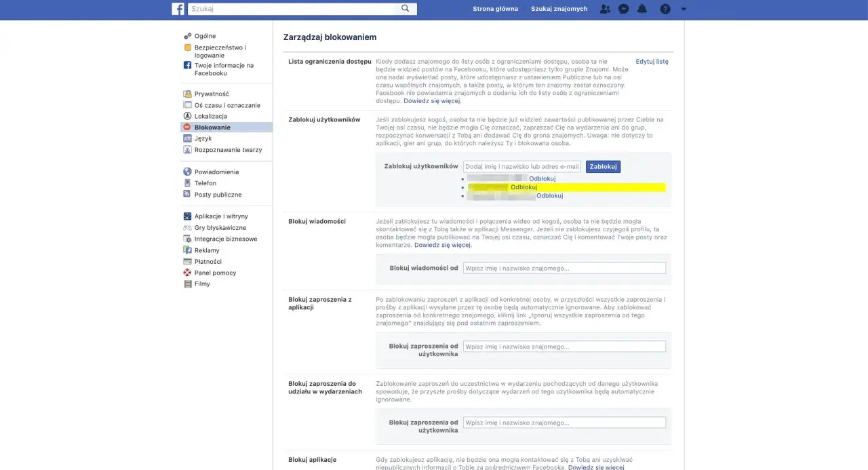The width and height of the screenshot is (868, 470).
Task: Click the Filmy icon
Action: (188, 284)
